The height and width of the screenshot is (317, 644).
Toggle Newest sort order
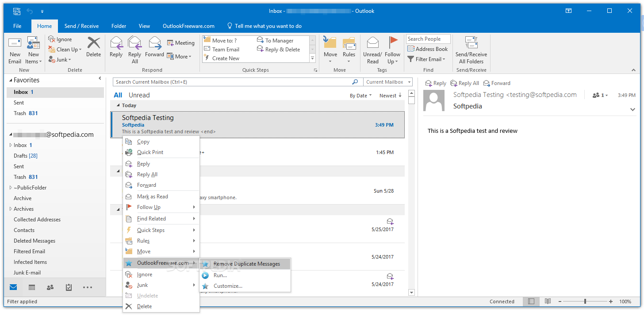(x=391, y=96)
